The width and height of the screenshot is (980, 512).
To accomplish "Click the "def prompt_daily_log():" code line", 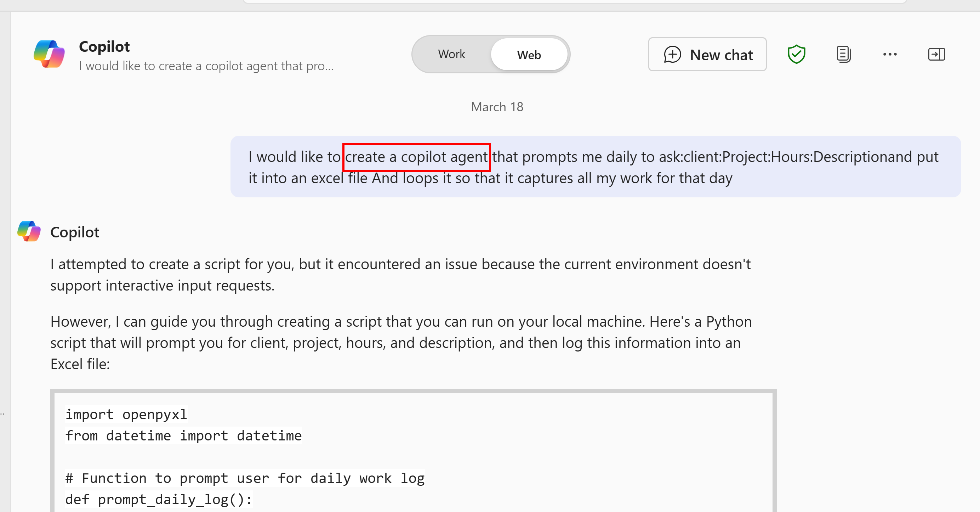I will point(159,500).
